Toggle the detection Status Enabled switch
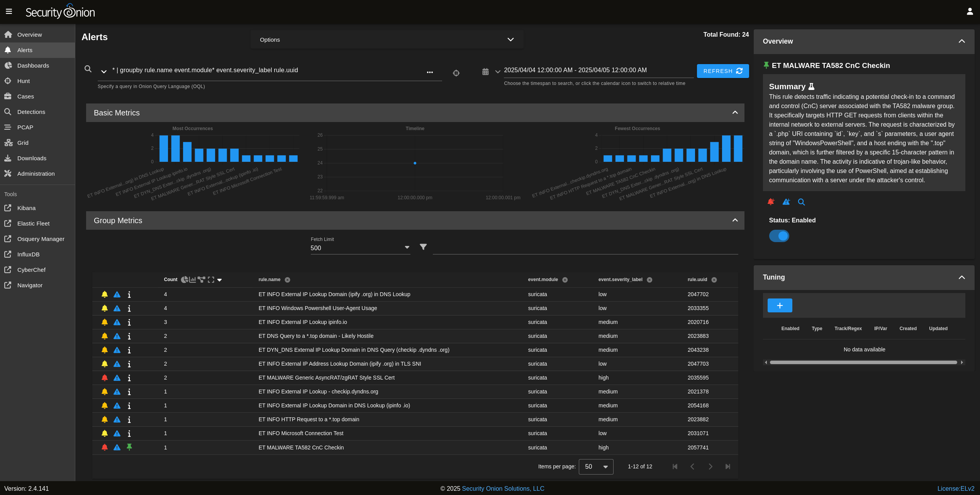 779,236
